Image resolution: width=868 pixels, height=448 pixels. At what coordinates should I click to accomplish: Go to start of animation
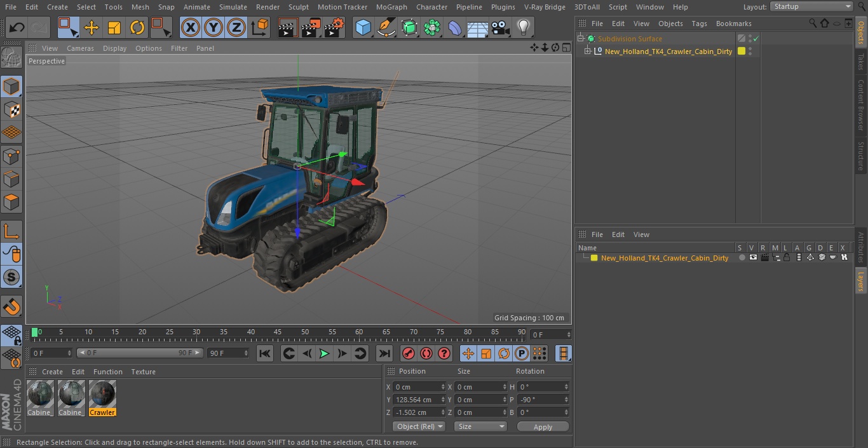click(x=265, y=353)
